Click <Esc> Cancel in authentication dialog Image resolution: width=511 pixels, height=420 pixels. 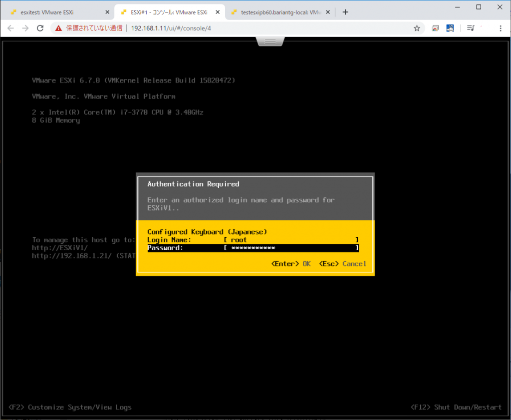(342, 264)
